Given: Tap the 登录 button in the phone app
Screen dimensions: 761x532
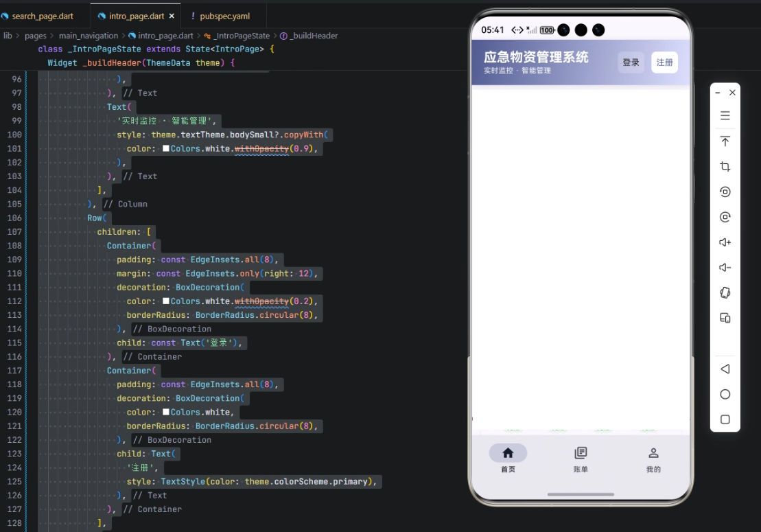Looking at the screenshot, I should point(631,62).
